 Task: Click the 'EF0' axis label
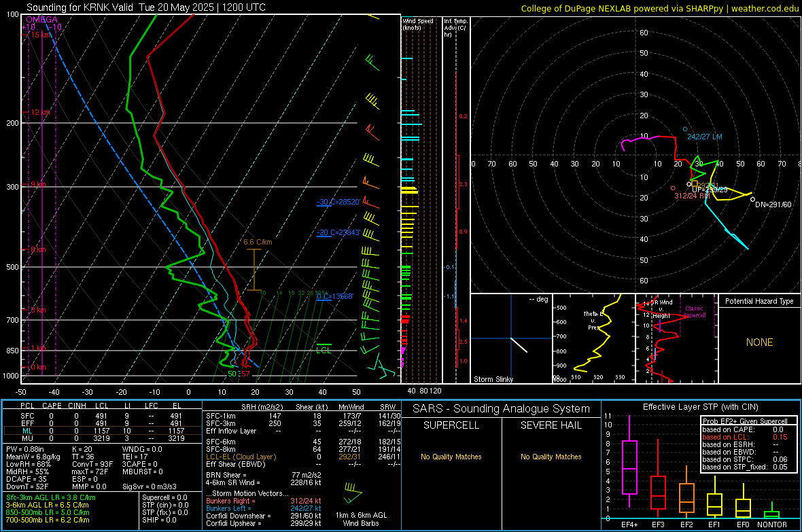(x=743, y=525)
